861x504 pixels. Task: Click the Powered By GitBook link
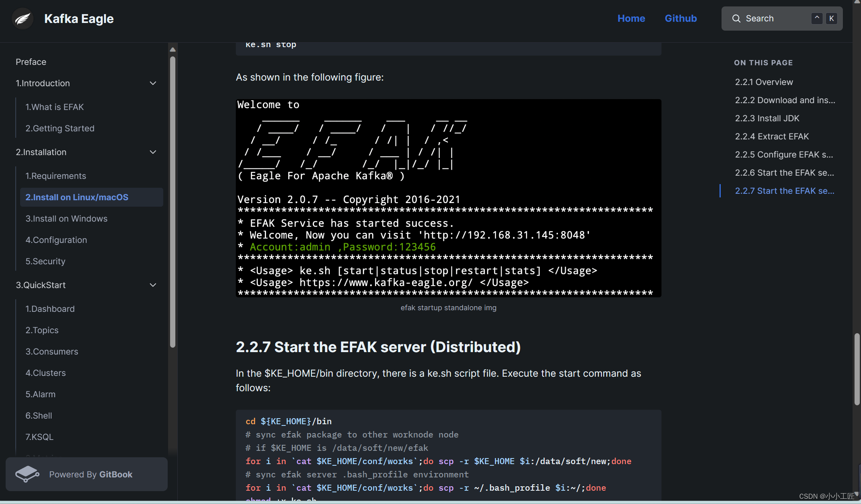pos(87,474)
